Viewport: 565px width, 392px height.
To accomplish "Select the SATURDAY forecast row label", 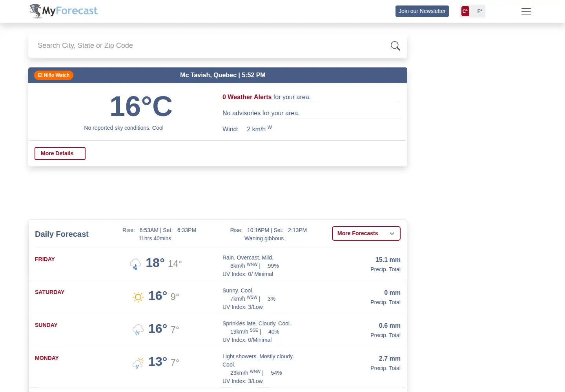I will point(49,292).
